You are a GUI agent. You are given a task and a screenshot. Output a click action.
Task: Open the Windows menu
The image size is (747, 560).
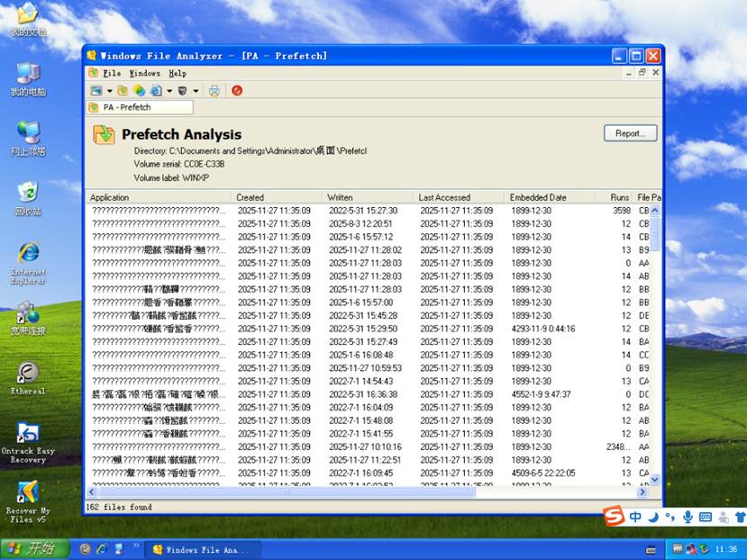pos(145,73)
